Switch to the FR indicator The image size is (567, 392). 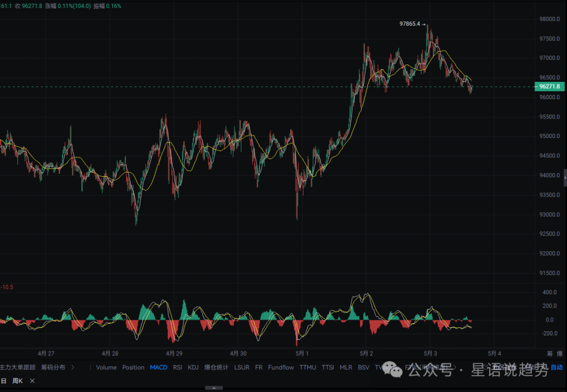(x=258, y=367)
